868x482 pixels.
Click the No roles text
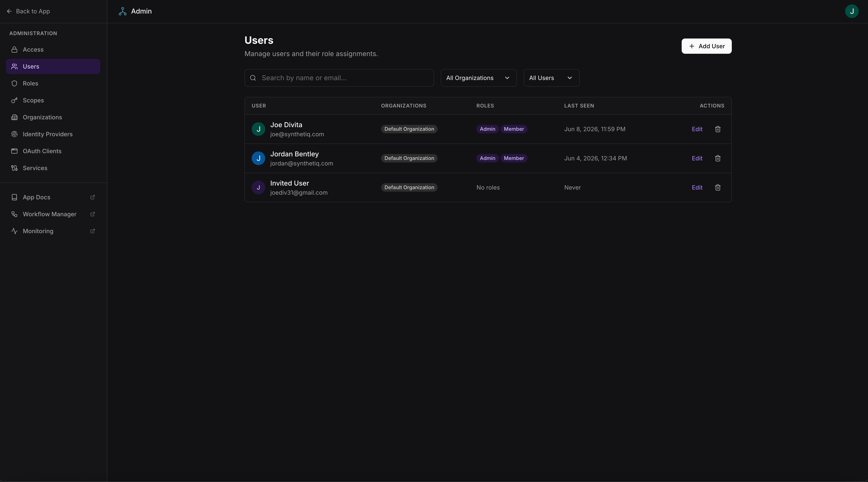(x=488, y=187)
